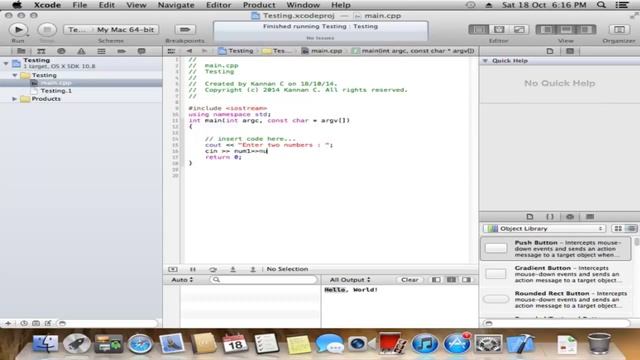
Task: Collapse the Quick Help section
Action: (x=485, y=61)
